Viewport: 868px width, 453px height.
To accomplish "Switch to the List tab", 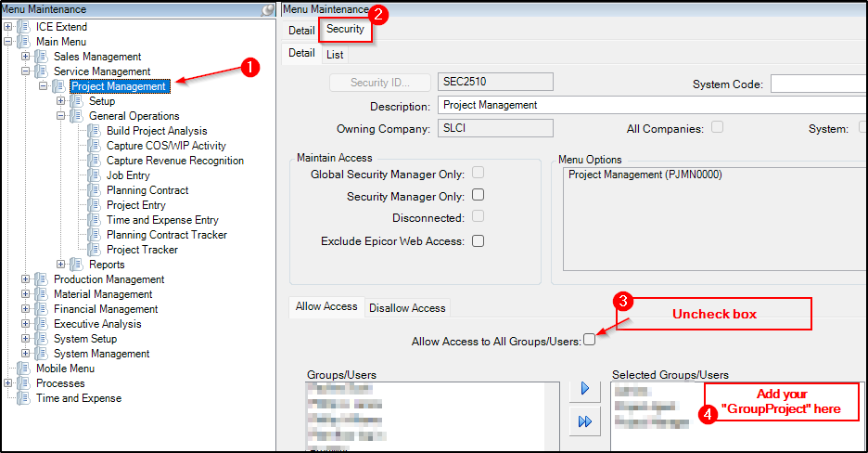I will tap(335, 55).
